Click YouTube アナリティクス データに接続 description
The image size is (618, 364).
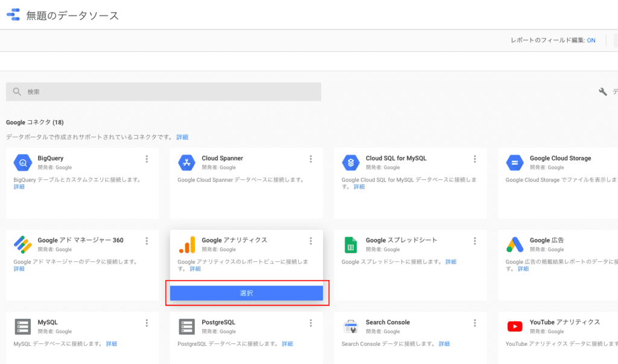click(x=562, y=344)
